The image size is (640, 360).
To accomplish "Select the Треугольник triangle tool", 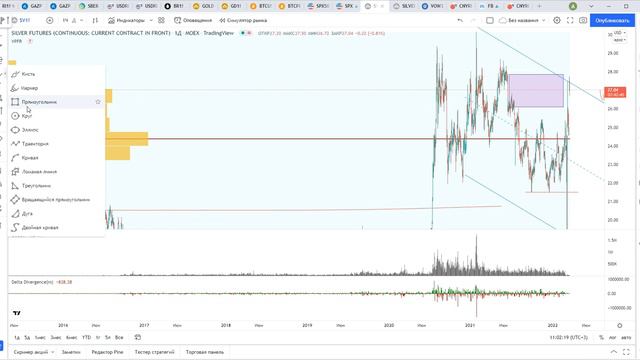I will [x=56, y=186].
